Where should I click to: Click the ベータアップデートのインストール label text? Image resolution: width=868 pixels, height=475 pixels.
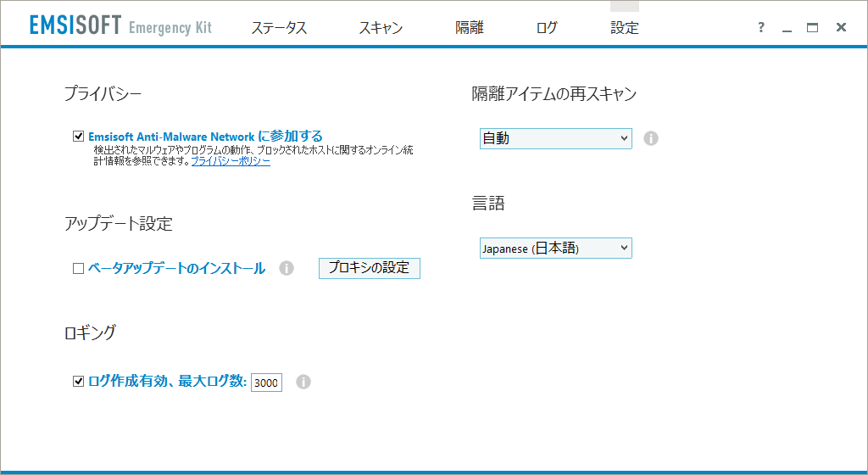(176, 269)
